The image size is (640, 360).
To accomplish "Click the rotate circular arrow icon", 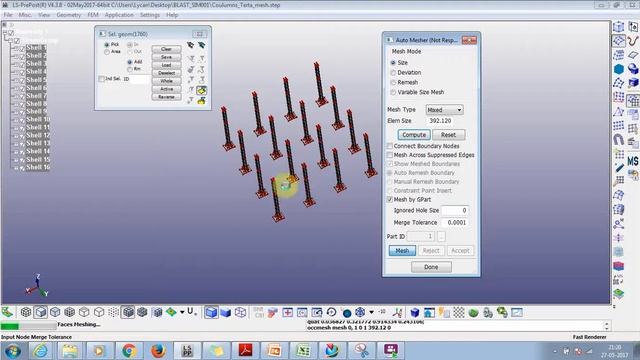I will click(x=331, y=313).
